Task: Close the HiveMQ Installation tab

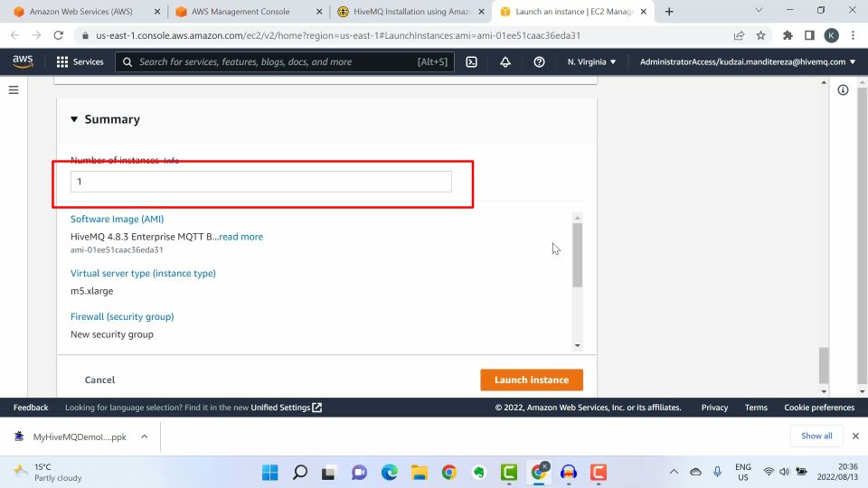Action: [481, 12]
